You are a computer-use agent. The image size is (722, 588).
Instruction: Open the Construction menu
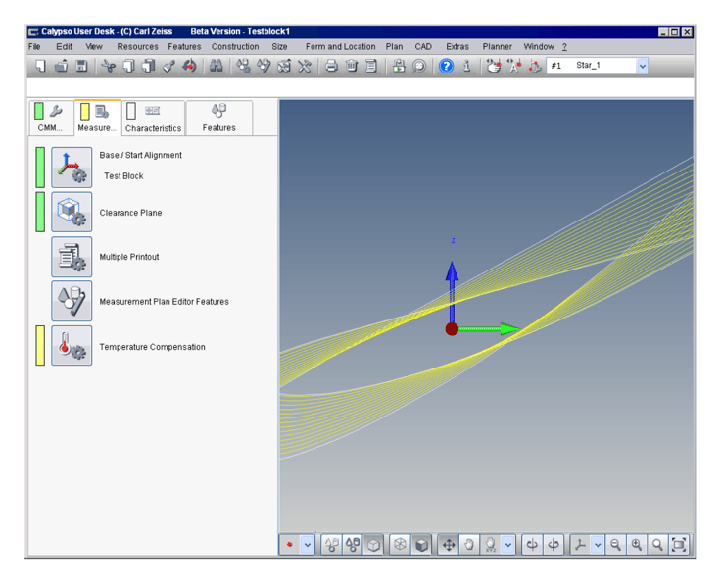point(235,46)
